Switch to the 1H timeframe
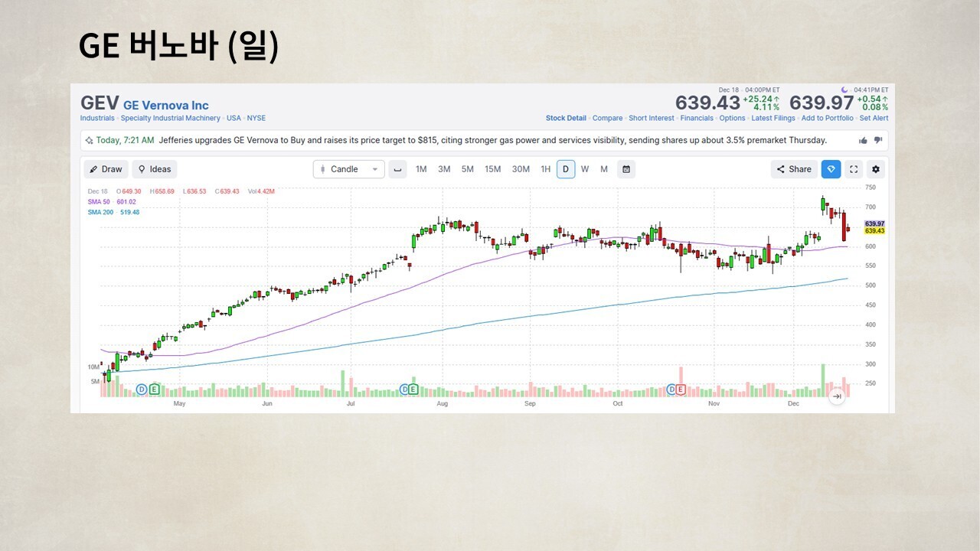This screenshot has width=980, height=551. pos(545,169)
